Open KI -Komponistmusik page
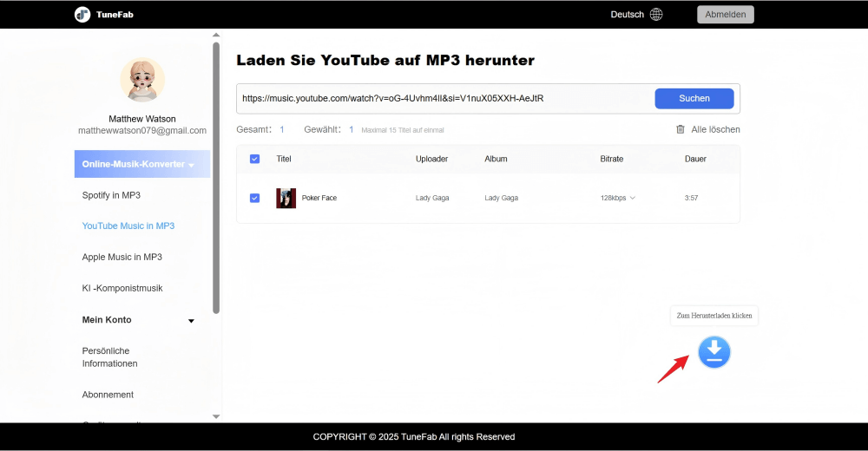Screen dimensions: 868x451 coord(122,288)
